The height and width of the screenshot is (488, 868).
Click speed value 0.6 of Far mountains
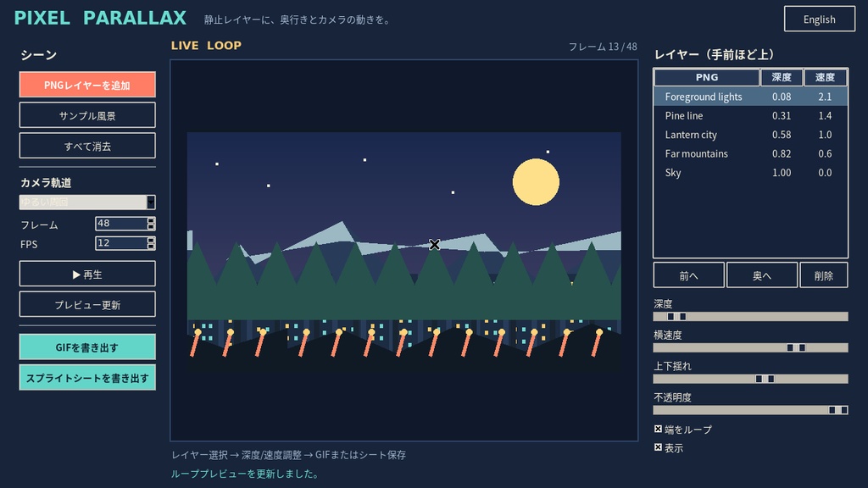coord(825,154)
